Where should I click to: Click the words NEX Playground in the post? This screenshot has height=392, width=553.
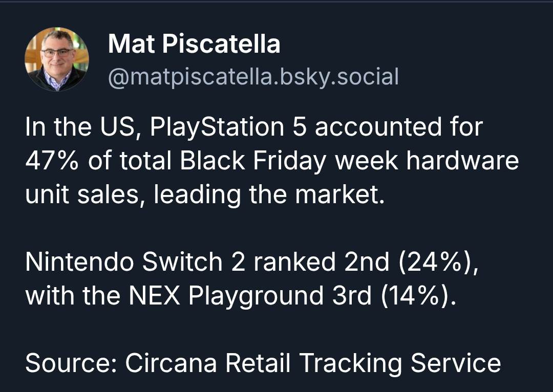click(226, 295)
